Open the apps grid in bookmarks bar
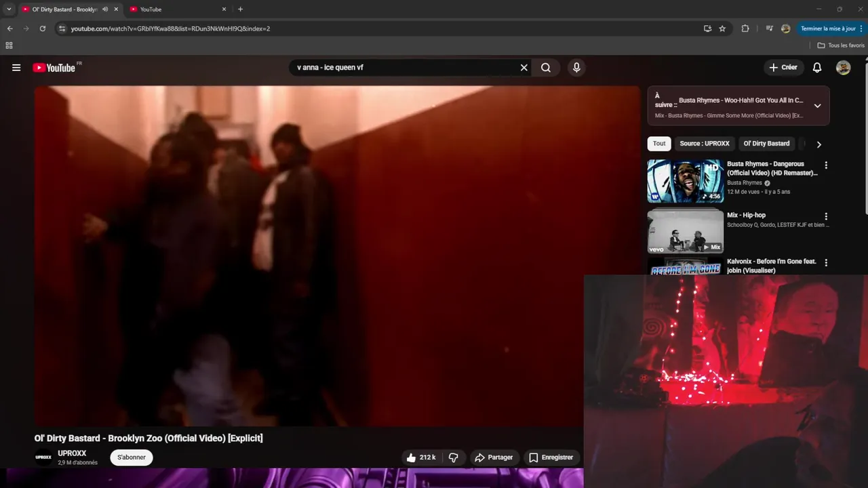This screenshot has width=868, height=488. [9, 45]
